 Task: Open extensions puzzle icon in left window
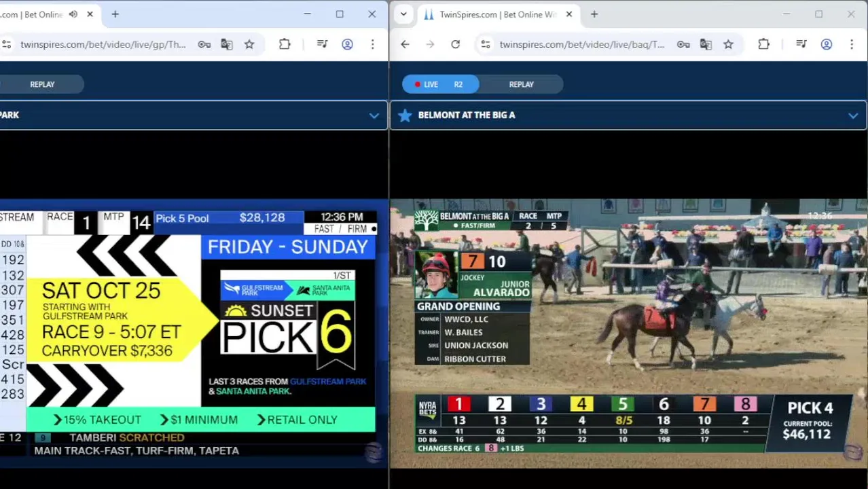285,44
